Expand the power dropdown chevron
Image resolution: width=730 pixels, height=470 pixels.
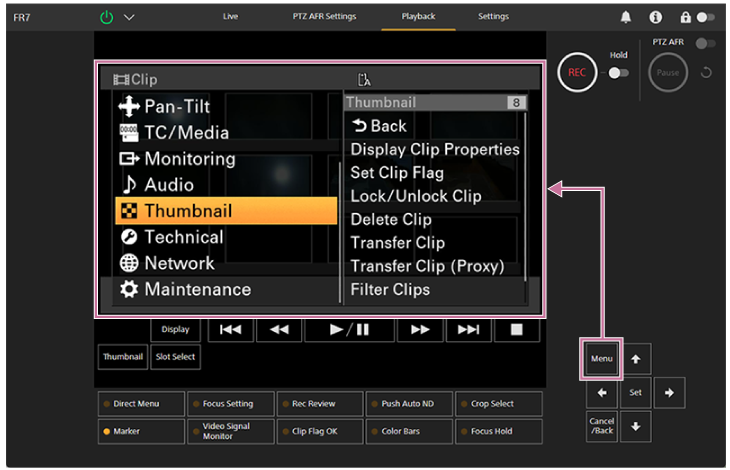click(x=129, y=17)
